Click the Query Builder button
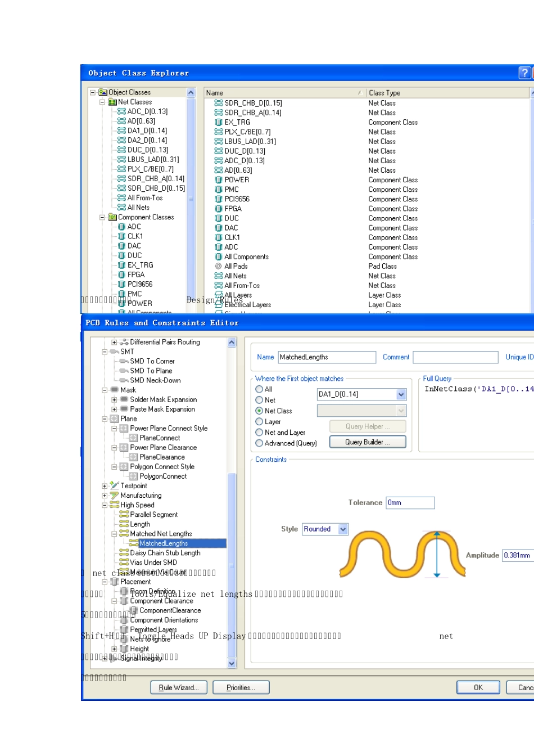 point(368,442)
